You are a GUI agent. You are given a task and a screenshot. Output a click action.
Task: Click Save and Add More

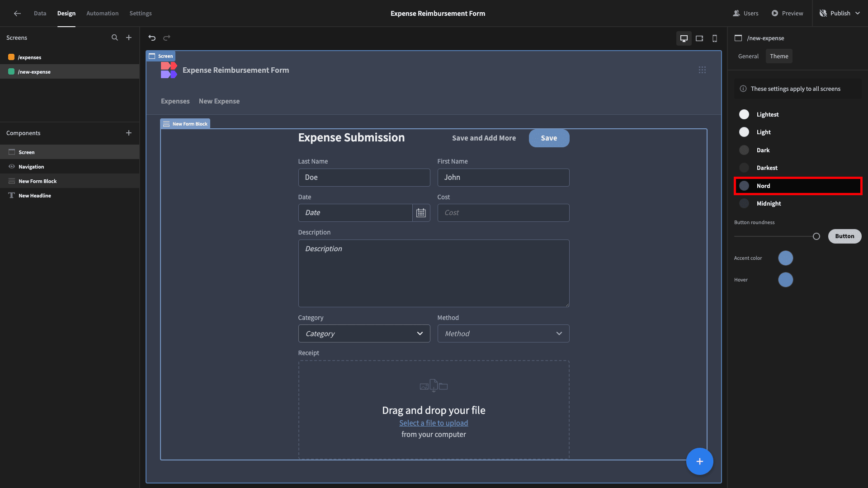484,138
